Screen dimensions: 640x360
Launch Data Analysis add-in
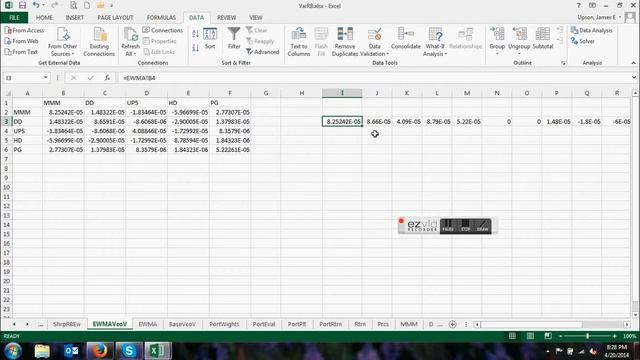(592, 31)
